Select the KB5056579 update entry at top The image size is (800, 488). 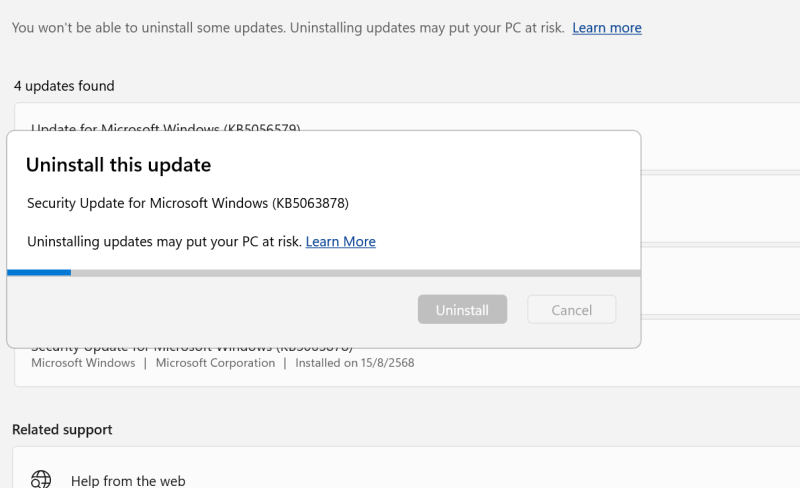[166, 127]
